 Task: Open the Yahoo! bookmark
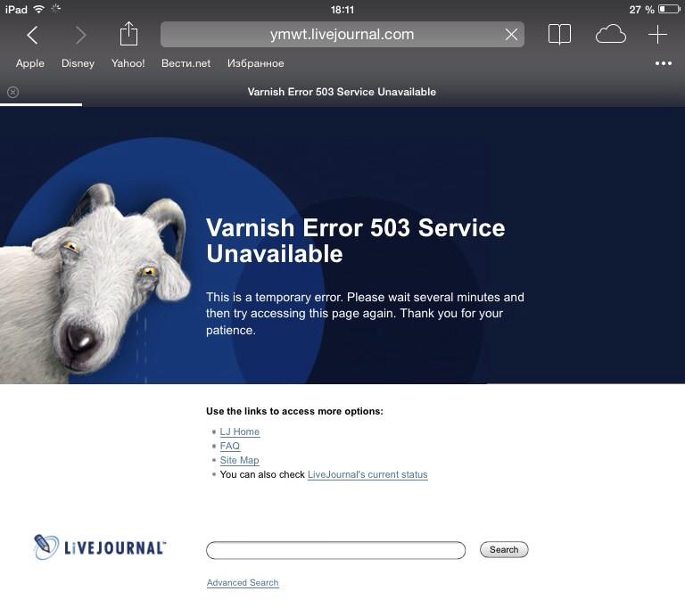(128, 63)
